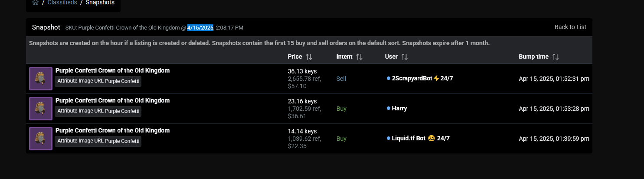
Task: Click the highlighted 4/15/2025 snapshot date
Action: point(200,27)
